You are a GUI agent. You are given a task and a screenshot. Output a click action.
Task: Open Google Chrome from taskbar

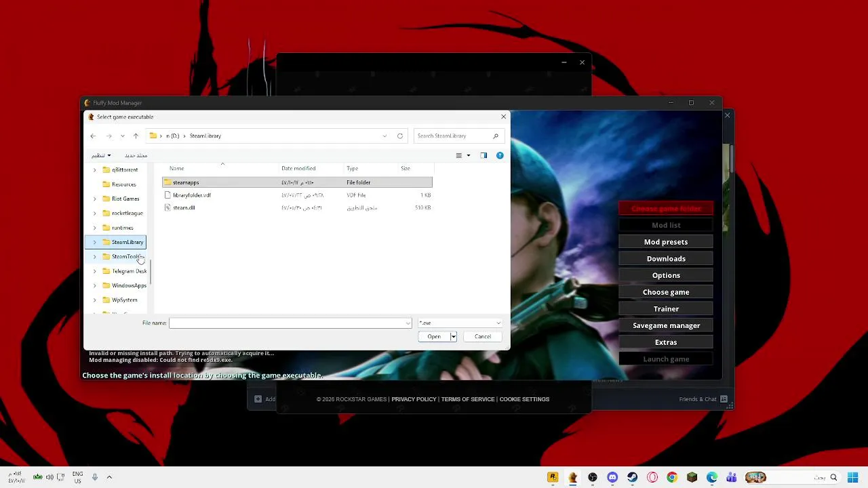coord(672,477)
